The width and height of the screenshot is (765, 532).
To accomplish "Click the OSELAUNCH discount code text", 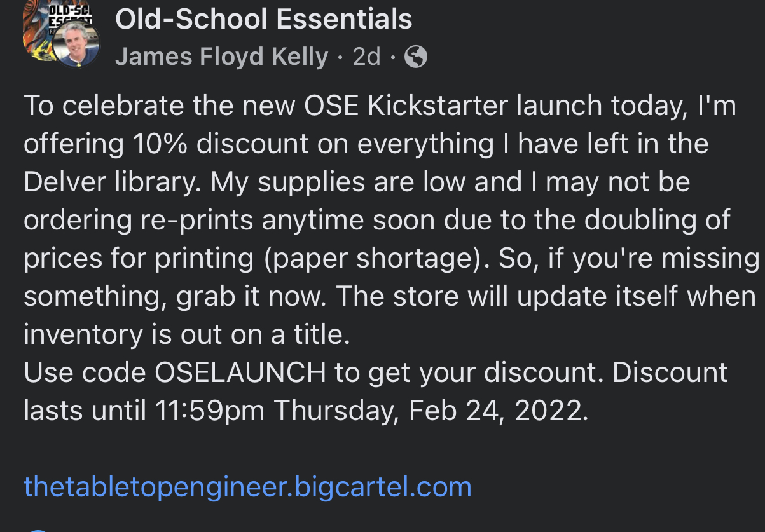I will (240, 373).
